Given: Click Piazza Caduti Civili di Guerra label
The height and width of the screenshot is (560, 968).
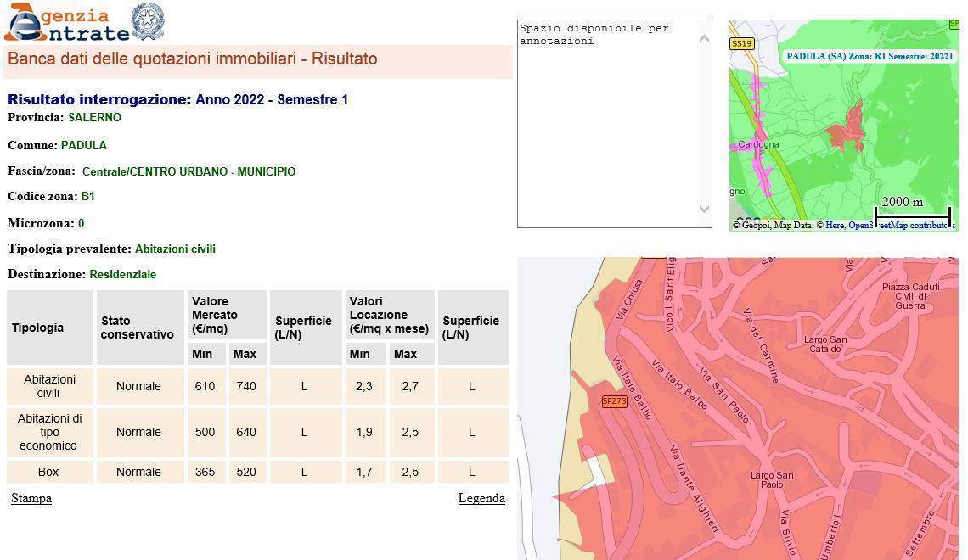Looking at the screenshot, I should 909,296.
